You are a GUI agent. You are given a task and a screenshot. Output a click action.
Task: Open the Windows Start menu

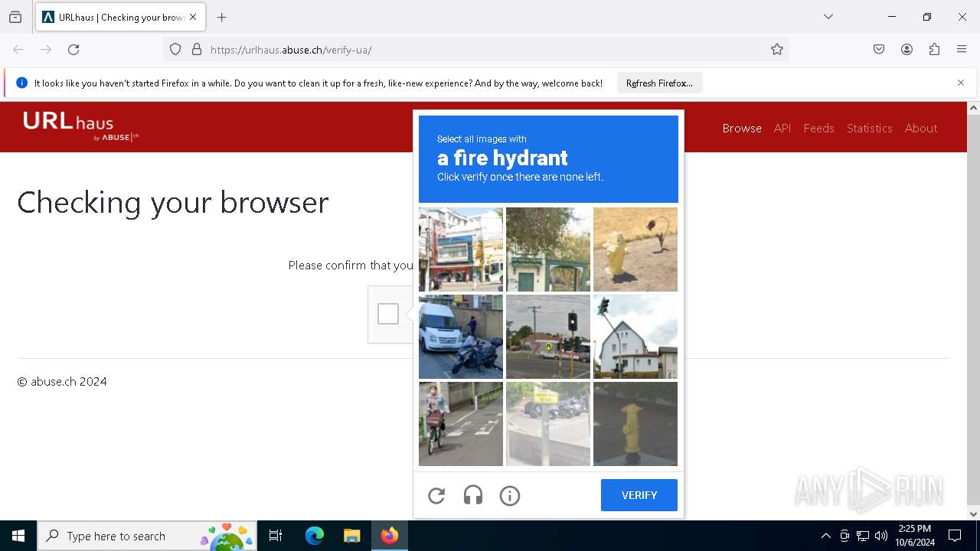(x=18, y=536)
